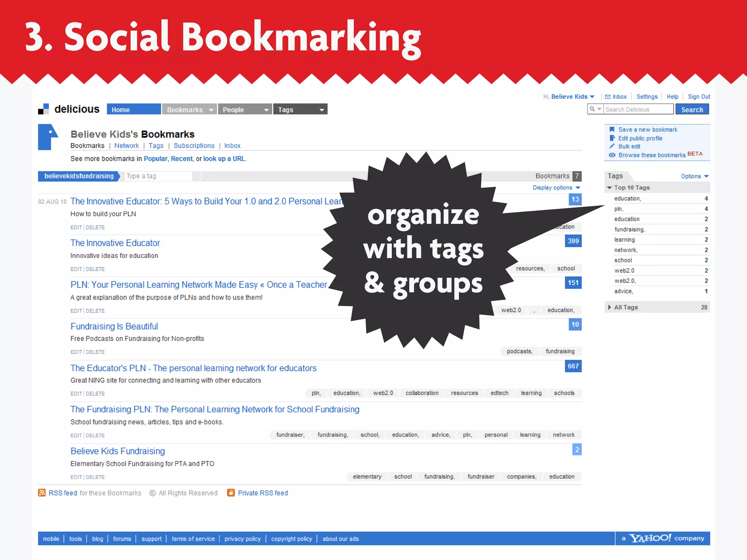Open the Subscriptions sub-tab
This screenshot has height=560, width=747.
tap(194, 145)
